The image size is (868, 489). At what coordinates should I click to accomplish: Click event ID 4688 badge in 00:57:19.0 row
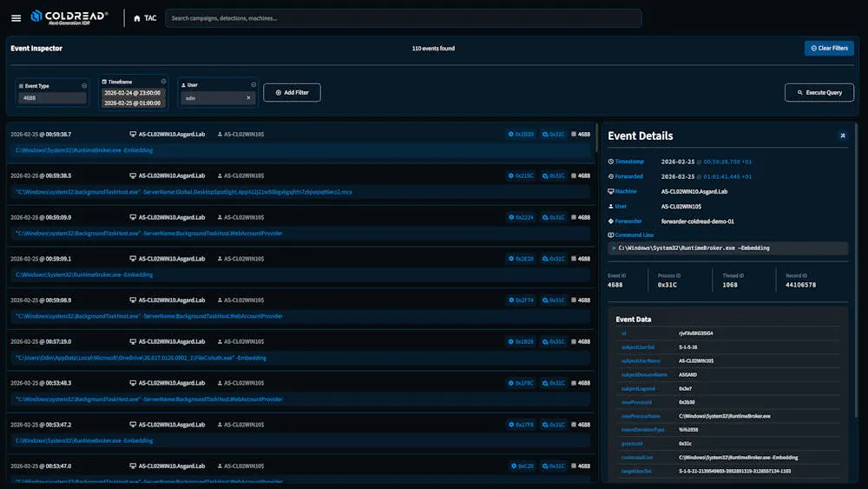click(581, 341)
